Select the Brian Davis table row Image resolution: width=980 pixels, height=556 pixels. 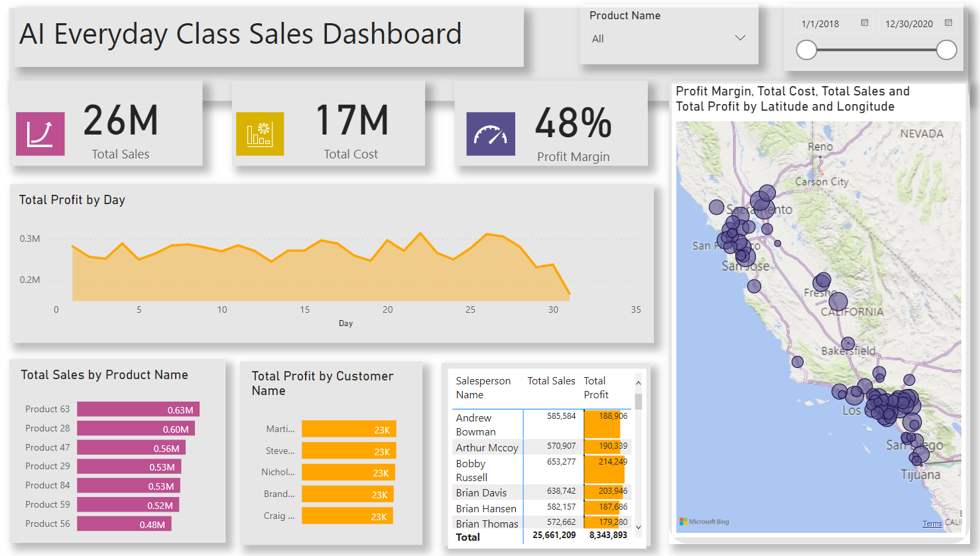(542, 492)
